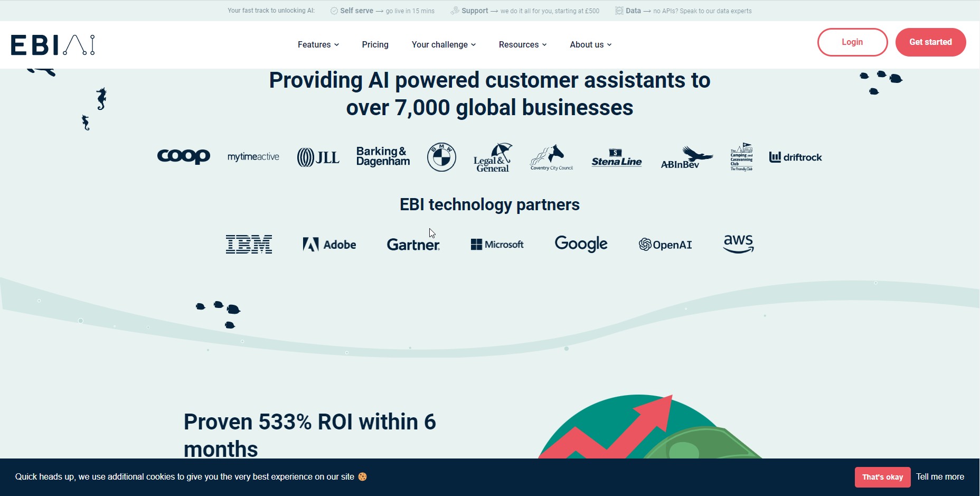Click the BMW roundel logo
The height and width of the screenshot is (496, 980).
(x=441, y=157)
